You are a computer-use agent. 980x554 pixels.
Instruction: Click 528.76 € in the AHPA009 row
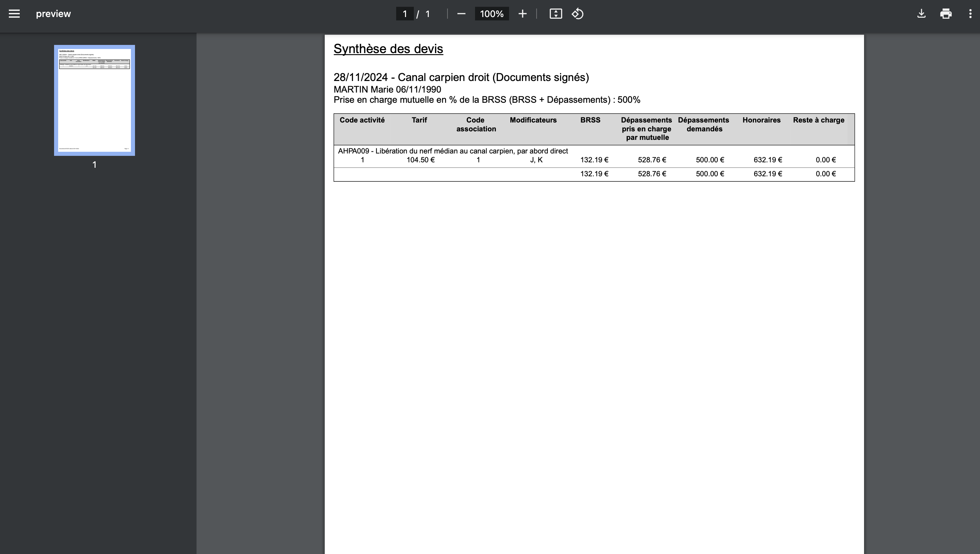pyautogui.click(x=652, y=160)
